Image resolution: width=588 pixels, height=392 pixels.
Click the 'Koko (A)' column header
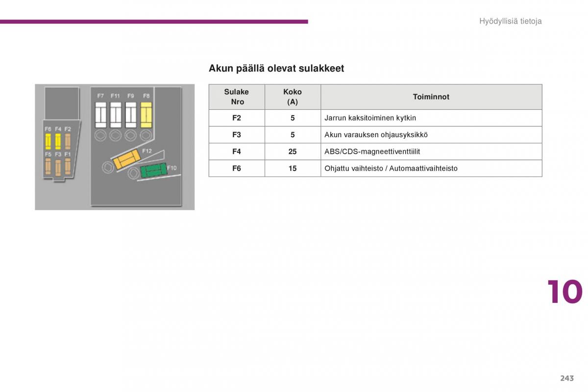coord(293,97)
